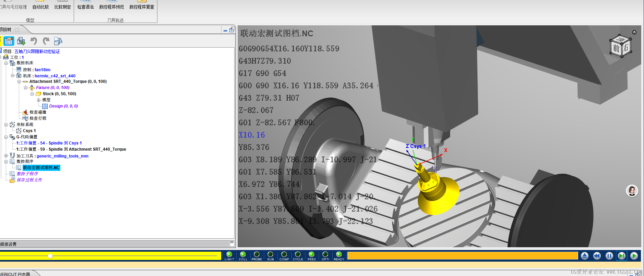Screen dimensions: 644x276
Task: Pause the simulation playback
Action: pyautogui.click(x=609, y=256)
